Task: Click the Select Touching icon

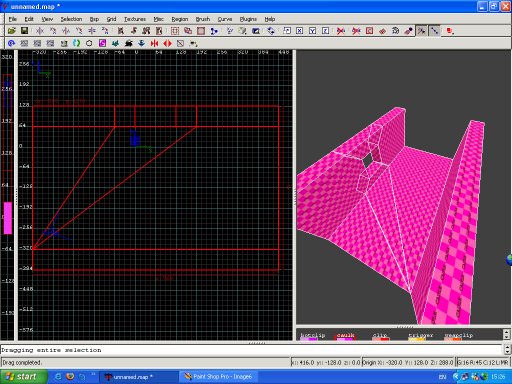Action: [x=134, y=31]
